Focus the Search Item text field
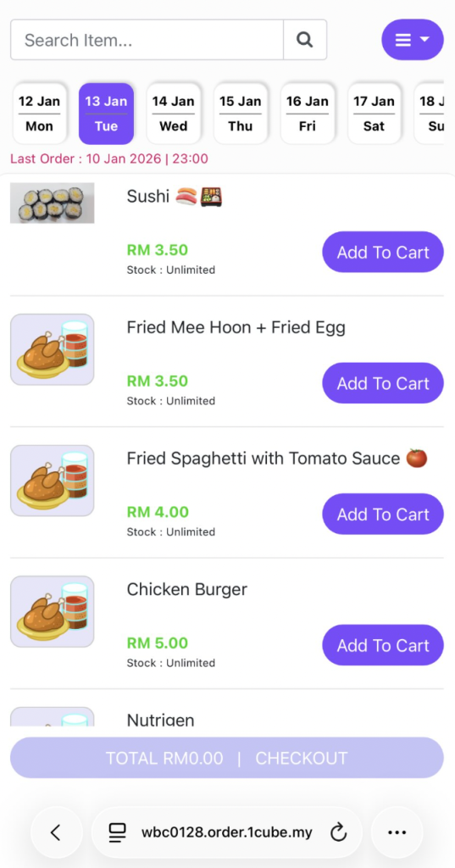The width and height of the screenshot is (455, 868). coord(147,40)
